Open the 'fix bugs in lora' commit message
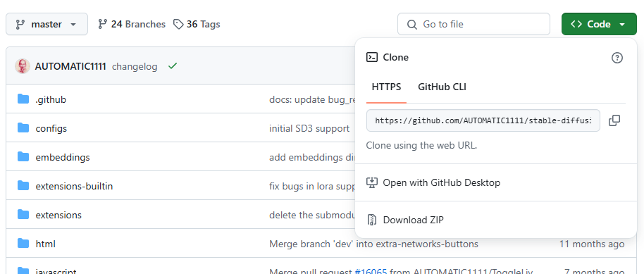The image size is (644, 274). click(x=311, y=186)
